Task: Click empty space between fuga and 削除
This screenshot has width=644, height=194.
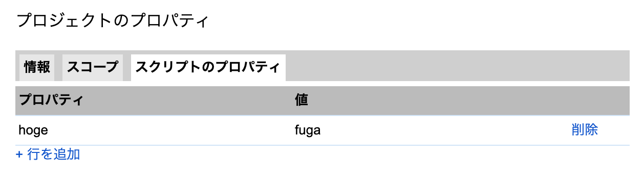Action: pyautogui.click(x=445, y=130)
